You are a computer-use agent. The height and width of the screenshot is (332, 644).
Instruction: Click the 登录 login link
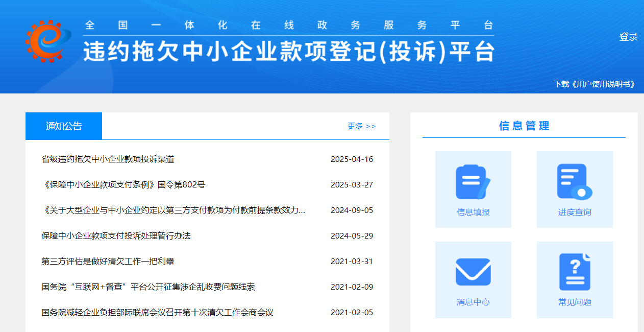pyautogui.click(x=628, y=37)
